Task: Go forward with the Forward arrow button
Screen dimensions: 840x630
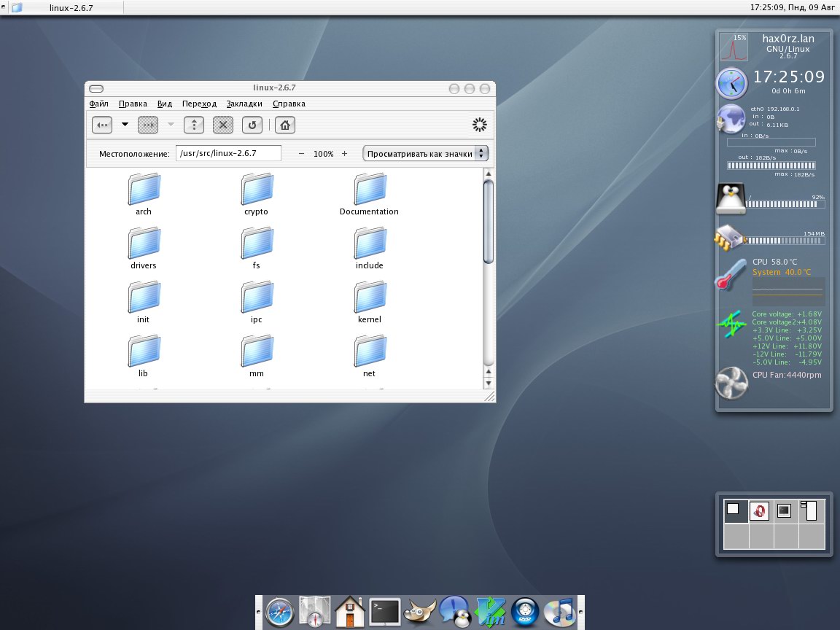Action: pyautogui.click(x=148, y=125)
